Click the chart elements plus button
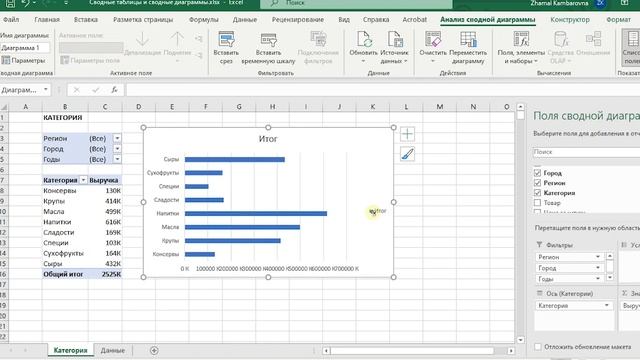 tap(407, 134)
